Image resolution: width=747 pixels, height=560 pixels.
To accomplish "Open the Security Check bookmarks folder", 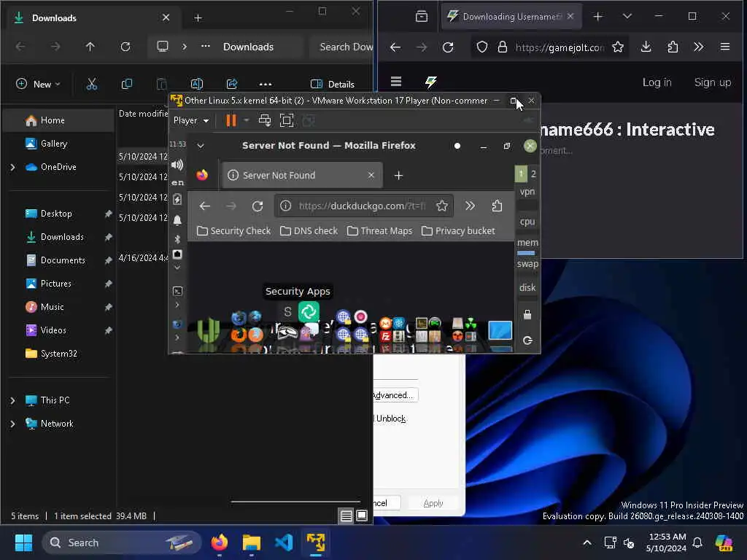I will tap(233, 231).
